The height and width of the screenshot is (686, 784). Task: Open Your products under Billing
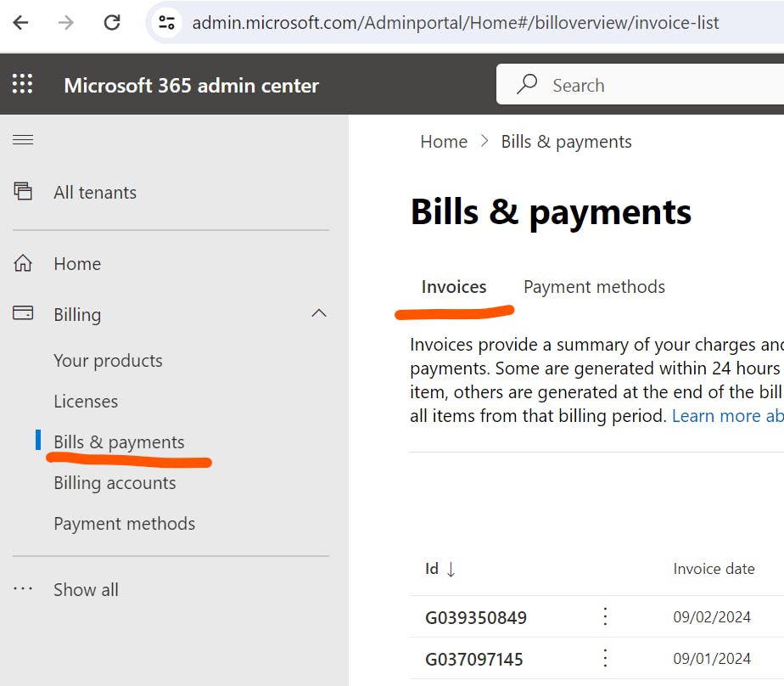pos(108,361)
